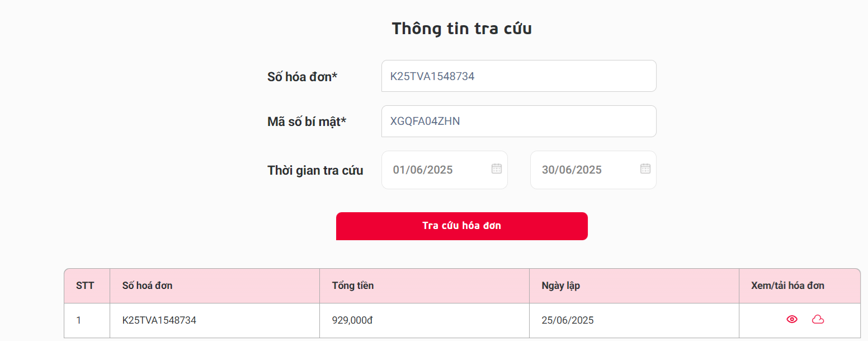Screen dimensions: 868x341
Task: Click the 25/06/2025 created date cell
Action: click(568, 320)
